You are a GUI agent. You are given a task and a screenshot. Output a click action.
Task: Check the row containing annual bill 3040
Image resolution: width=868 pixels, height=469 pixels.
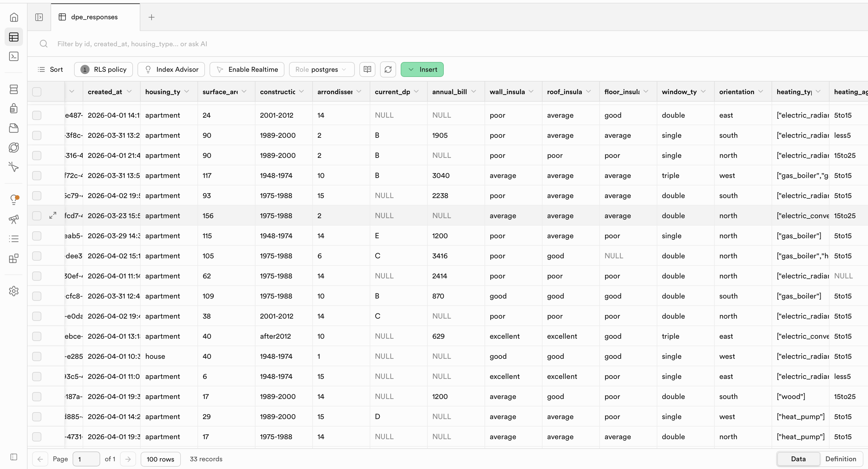click(37, 175)
